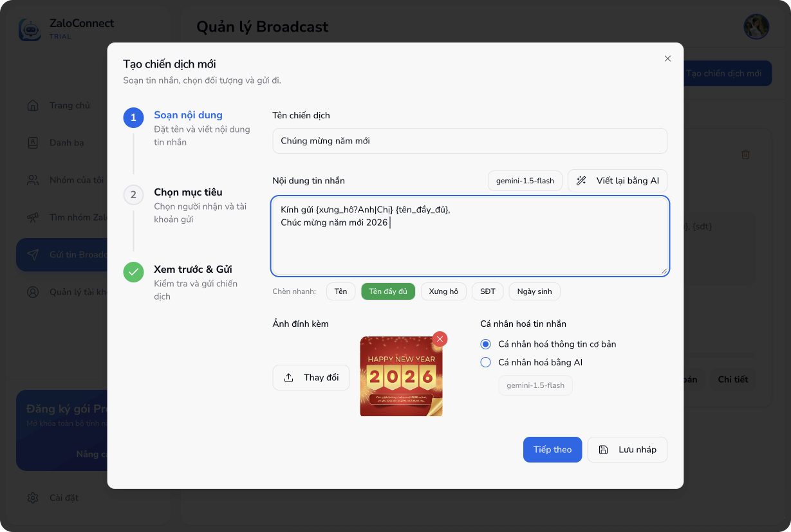Click the upload icon on Thay đổi
The width and height of the screenshot is (791, 532).
(x=289, y=378)
